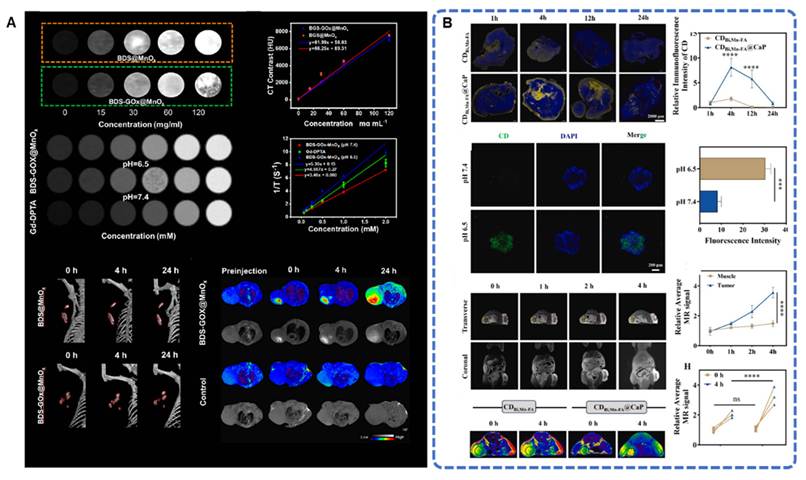Click the 0 h CT skeleton image for BDS-GOx@MnO₂
The image size is (806, 480).
point(72,396)
